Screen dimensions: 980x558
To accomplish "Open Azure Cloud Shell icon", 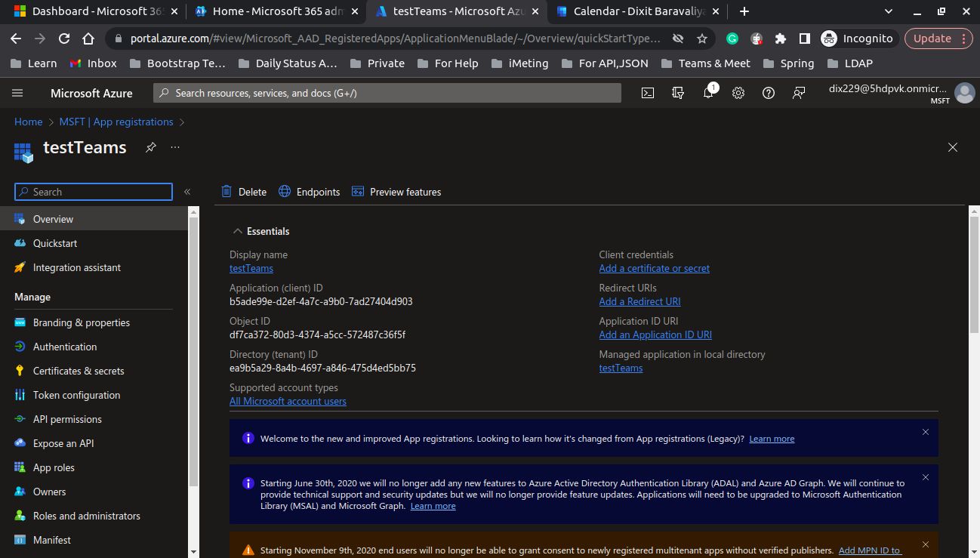I will pyautogui.click(x=648, y=93).
